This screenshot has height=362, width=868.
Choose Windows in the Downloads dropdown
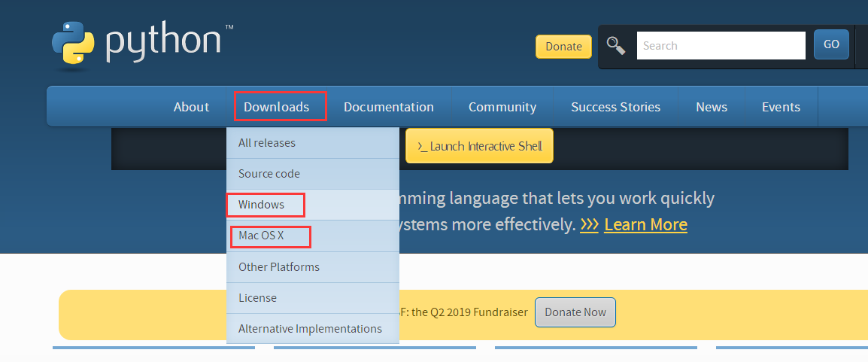(313, 205)
